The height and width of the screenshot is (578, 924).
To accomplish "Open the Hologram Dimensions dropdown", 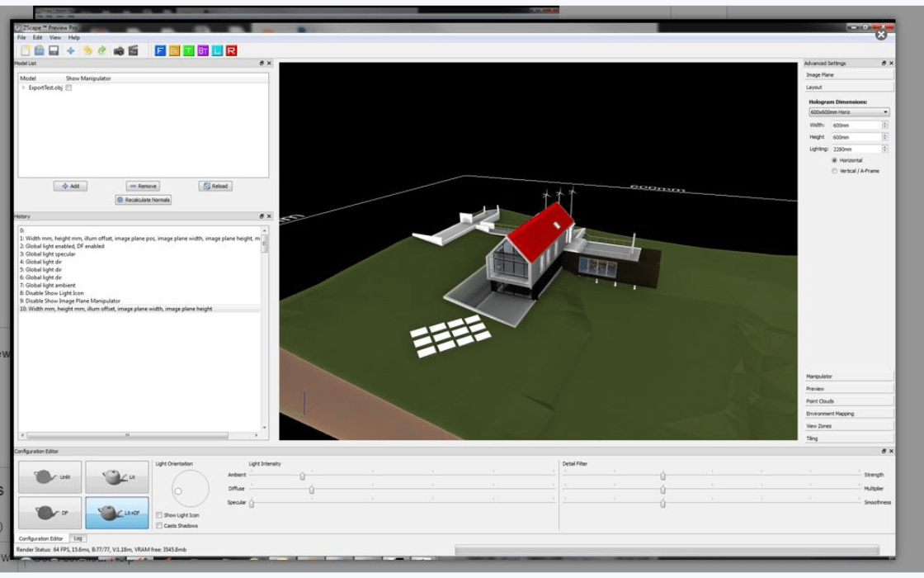I will pos(848,112).
